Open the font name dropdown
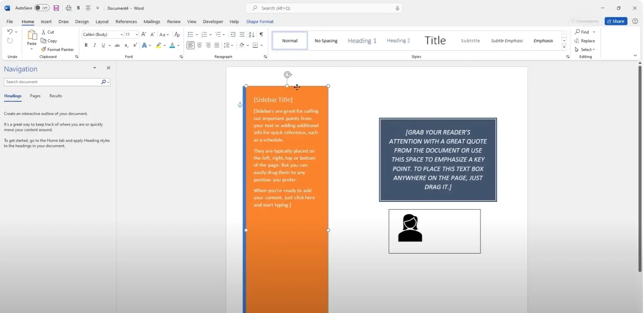The height and width of the screenshot is (313, 644). tap(121, 34)
